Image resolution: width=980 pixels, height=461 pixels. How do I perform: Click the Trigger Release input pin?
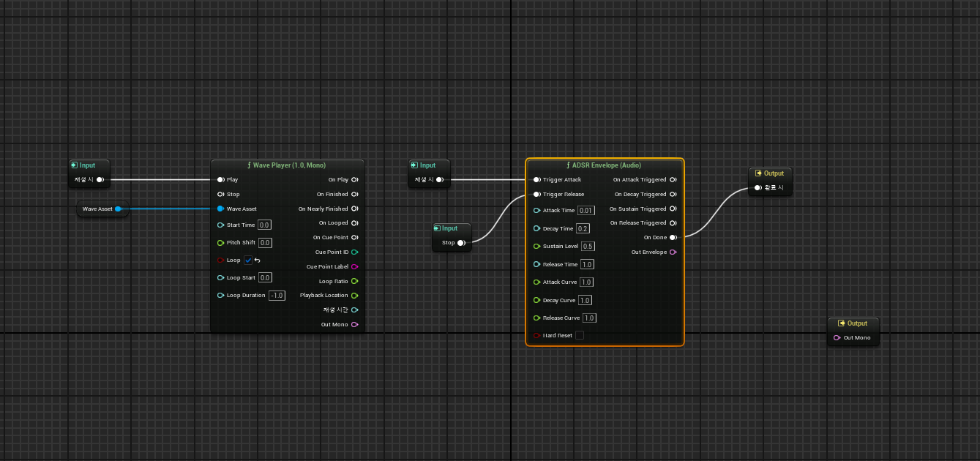click(x=536, y=195)
